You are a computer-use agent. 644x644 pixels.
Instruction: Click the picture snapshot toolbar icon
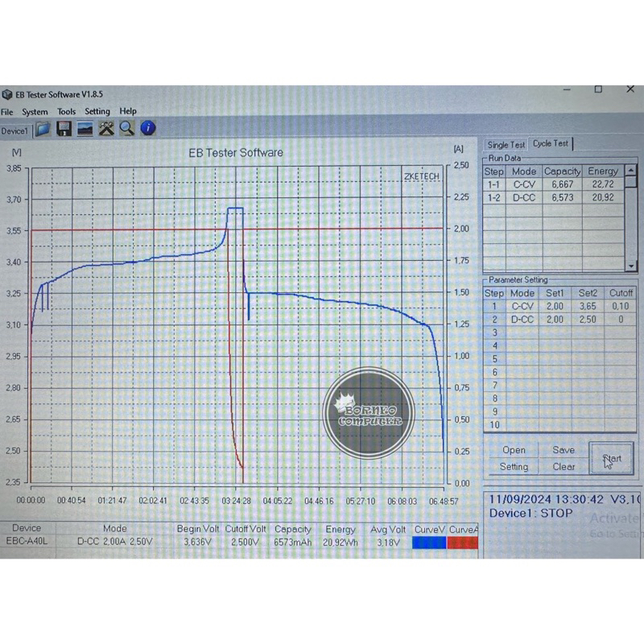pos(85,129)
